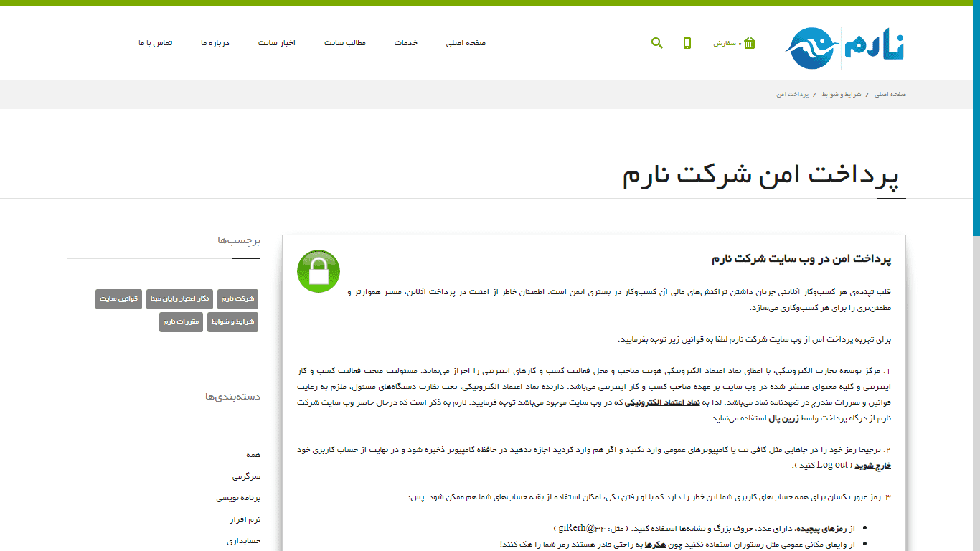Viewport: 980px width, 551px height.
Task: Open the برنامه نویسی category
Action: click(x=239, y=497)
